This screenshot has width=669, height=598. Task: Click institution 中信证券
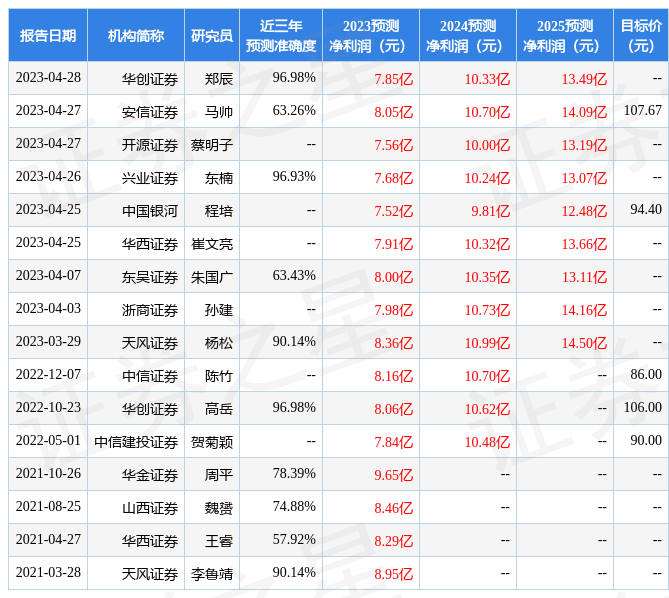click(x=150, y=376)
